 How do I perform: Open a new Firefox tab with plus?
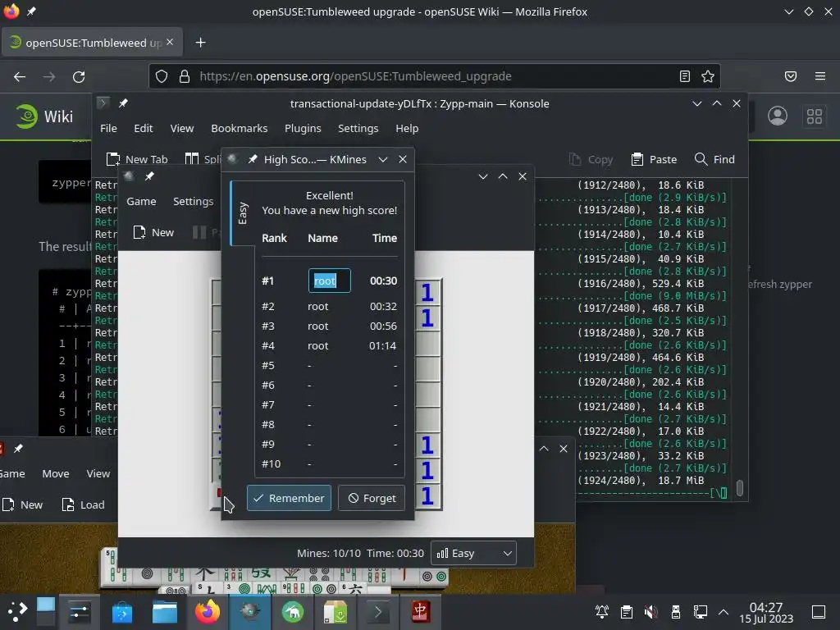[x=200, y=43]
